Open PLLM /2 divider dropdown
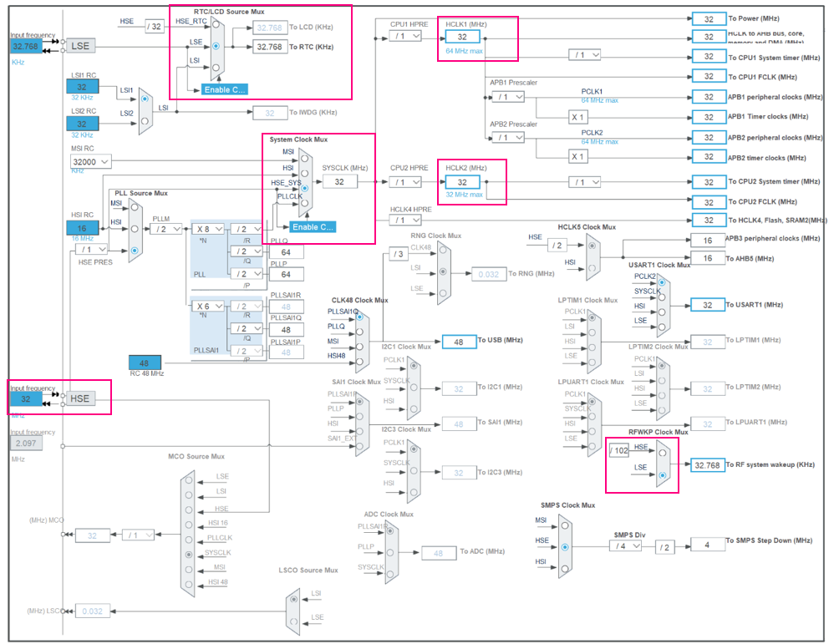This screenshot has width=834, height=644. pos(166,229)
